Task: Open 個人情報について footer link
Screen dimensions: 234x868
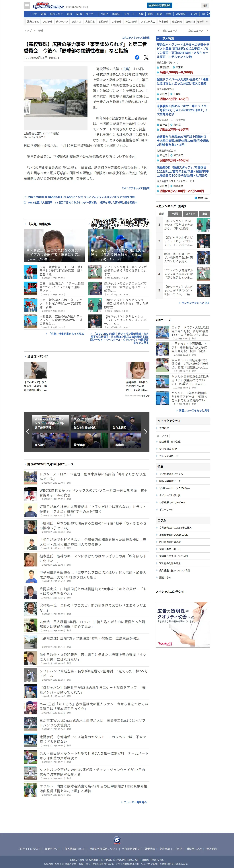Action: pyautogui.click(x=75, y=849)
